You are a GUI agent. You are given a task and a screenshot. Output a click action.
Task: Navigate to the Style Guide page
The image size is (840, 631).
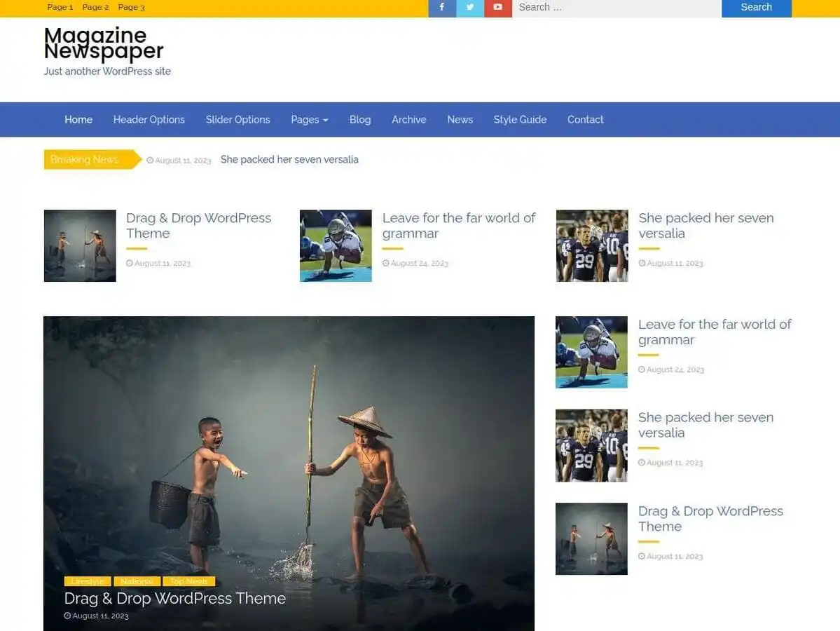click(x=520, y=120)
